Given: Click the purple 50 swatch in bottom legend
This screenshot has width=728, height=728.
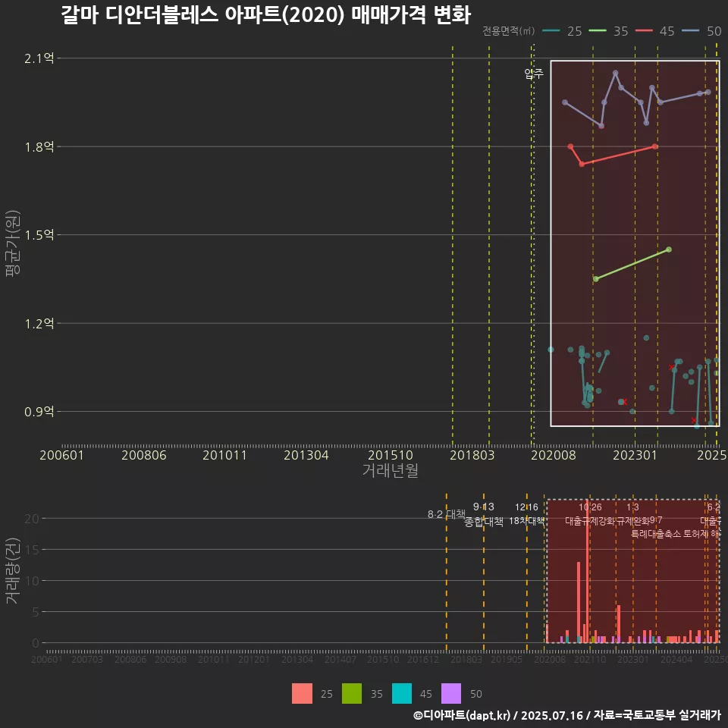Looking at the screenshot, I should click(450, 693).
